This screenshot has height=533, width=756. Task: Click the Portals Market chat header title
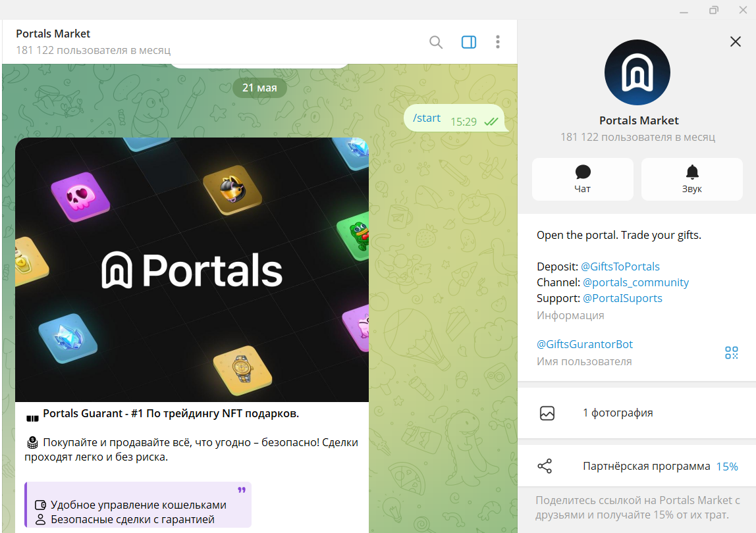coord(53,34)
